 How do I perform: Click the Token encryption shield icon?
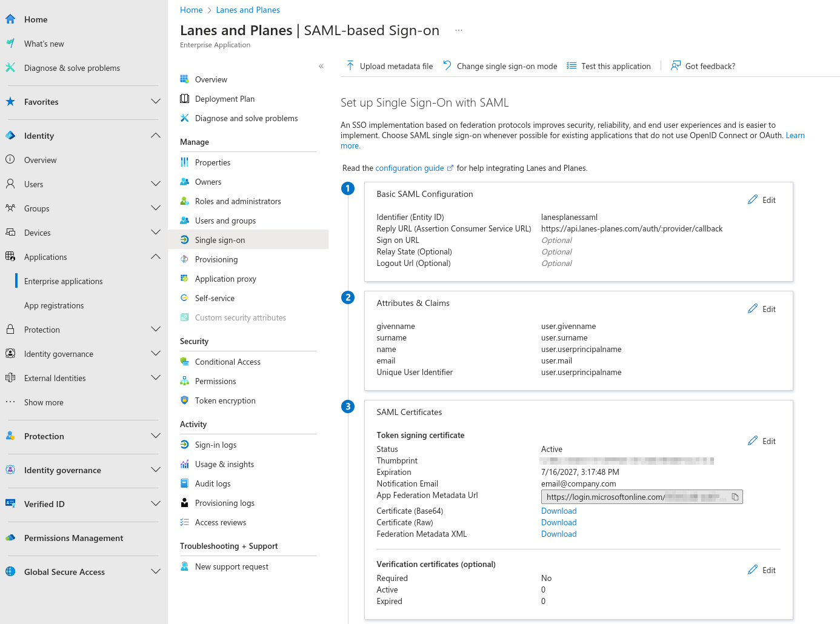(185, 400)
